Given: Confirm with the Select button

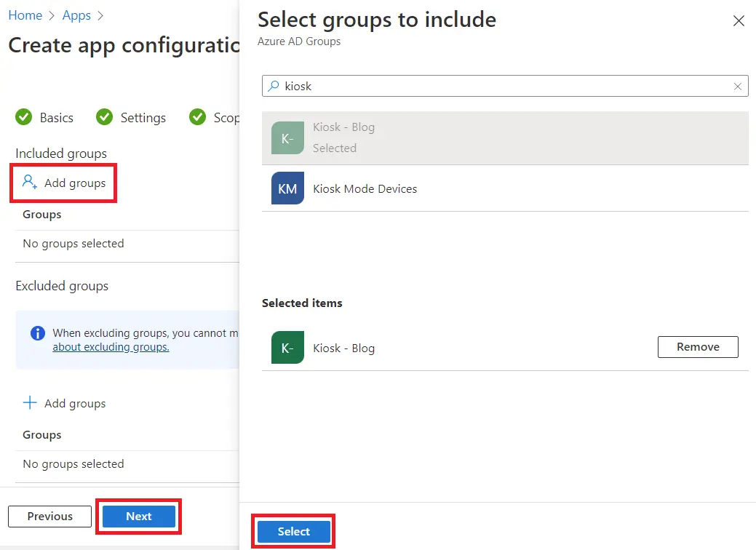Looking at the screenshot, I should pos(294,532).
